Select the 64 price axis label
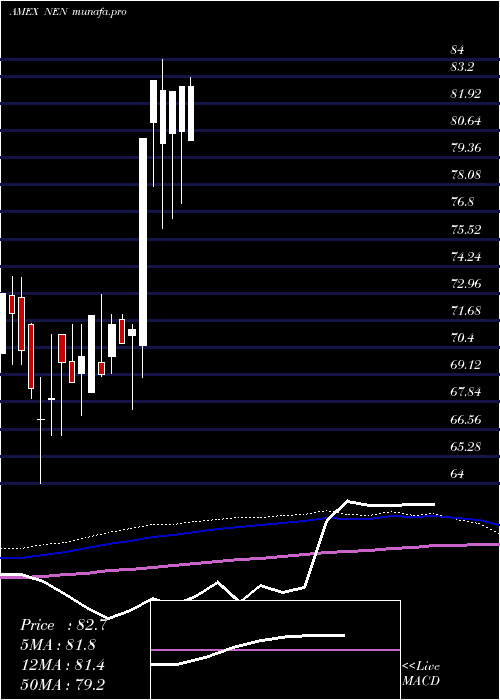 [x=458, y=474]
